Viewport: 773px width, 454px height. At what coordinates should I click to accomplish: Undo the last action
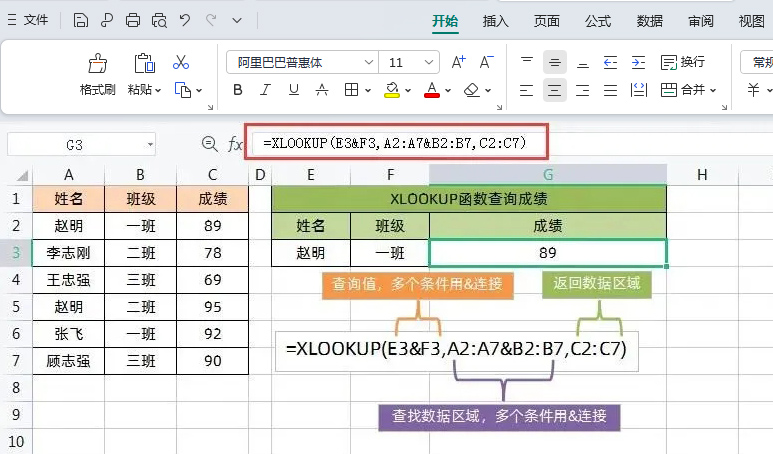click(x=185, y=20)
